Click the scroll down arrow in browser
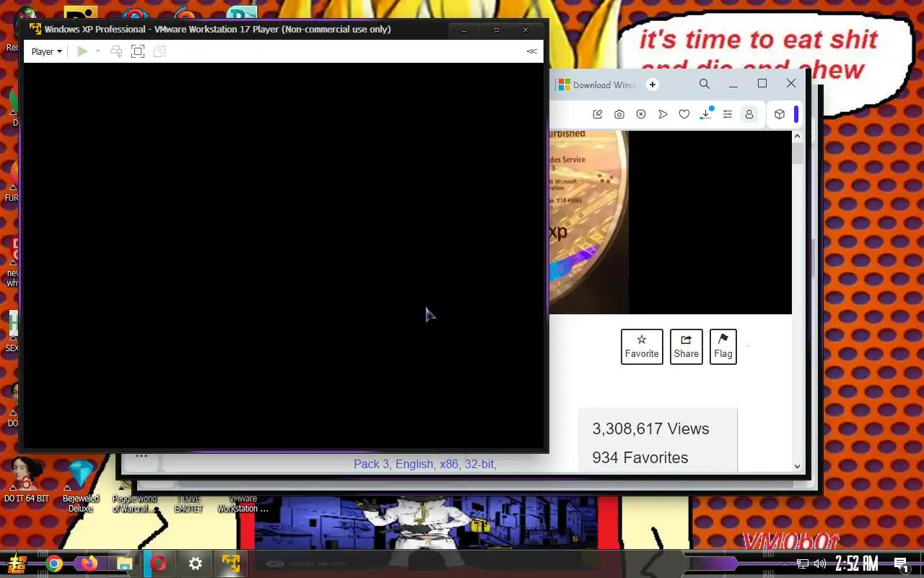 798,467
